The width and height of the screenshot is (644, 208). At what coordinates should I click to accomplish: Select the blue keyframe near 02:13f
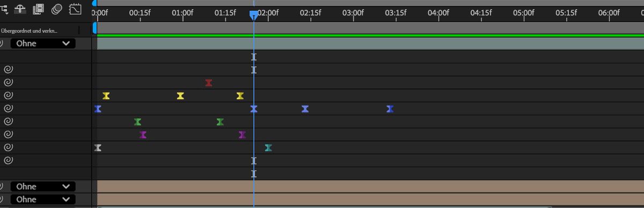(305, 109)
